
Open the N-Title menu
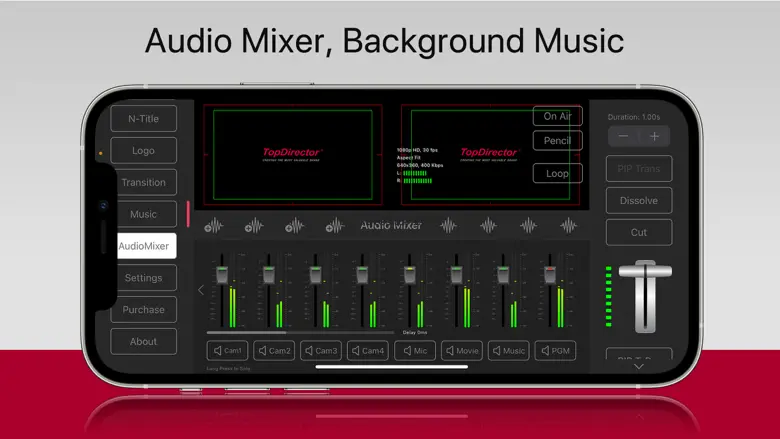coord(143,118)
